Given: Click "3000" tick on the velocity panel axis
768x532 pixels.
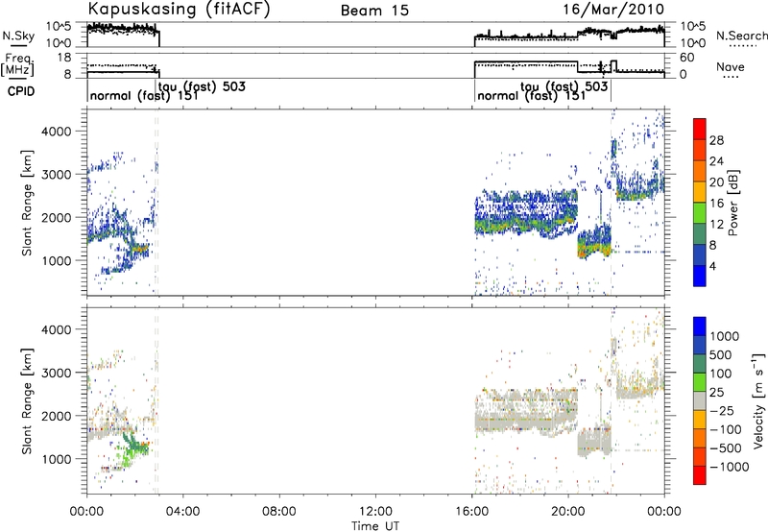Looking at the screenshot, I should [x=57, y=373].
